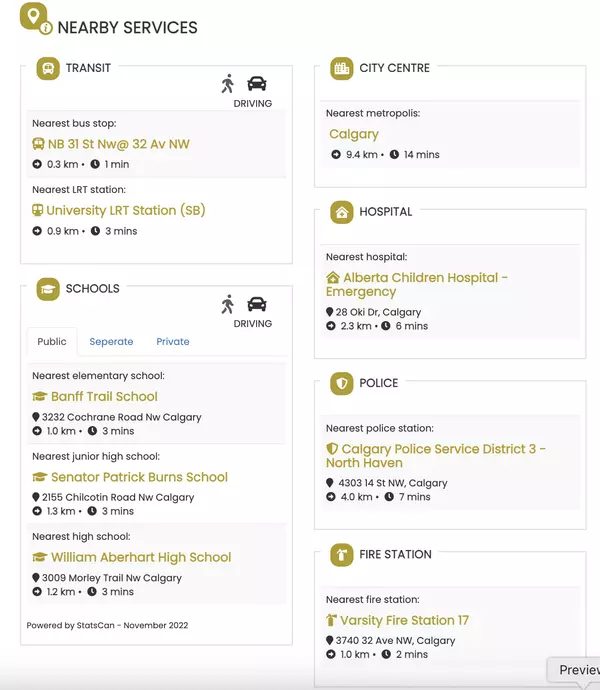
Task: Select the Public schools tab
Action: coord(52,341)
